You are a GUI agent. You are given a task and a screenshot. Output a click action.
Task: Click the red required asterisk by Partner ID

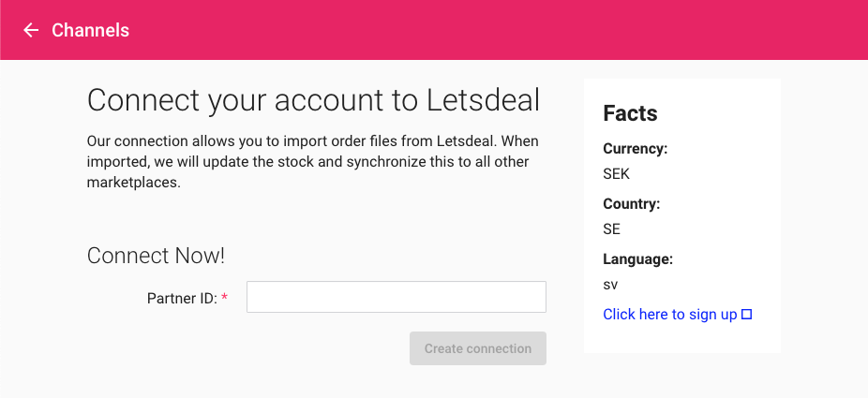click(225, 298)
